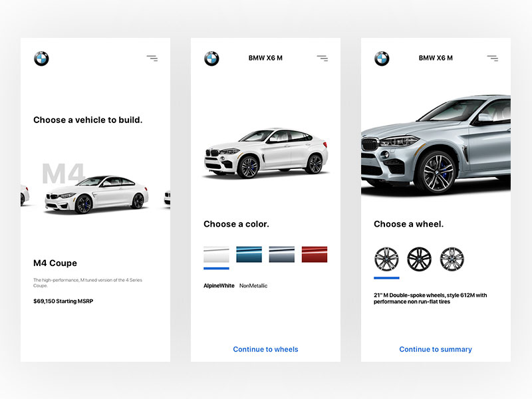Click the 21" M Double-spoke wheels description
The image size is (532, 399).
point(430,298)
